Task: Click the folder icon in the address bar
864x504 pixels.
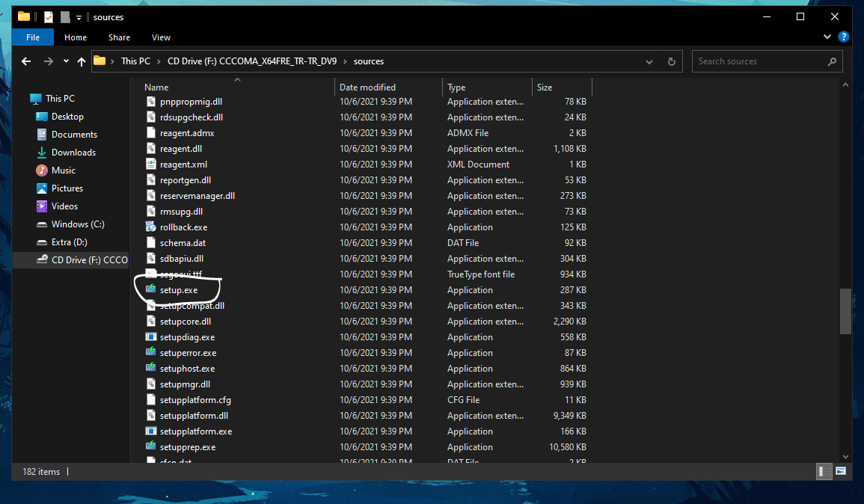Action: (x=99, y=61)
